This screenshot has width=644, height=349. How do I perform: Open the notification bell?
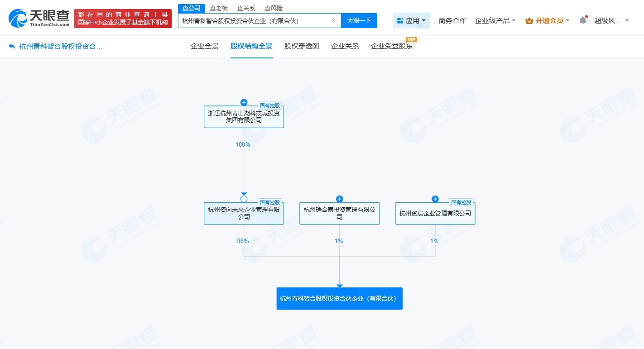coord(582,20)
